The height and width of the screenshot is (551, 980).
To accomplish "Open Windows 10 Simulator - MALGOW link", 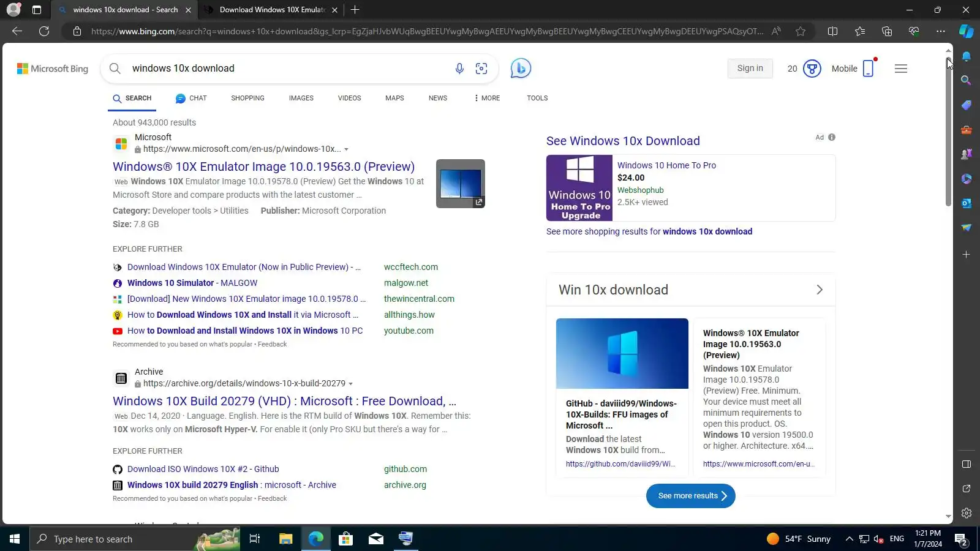I will point(192,283).
